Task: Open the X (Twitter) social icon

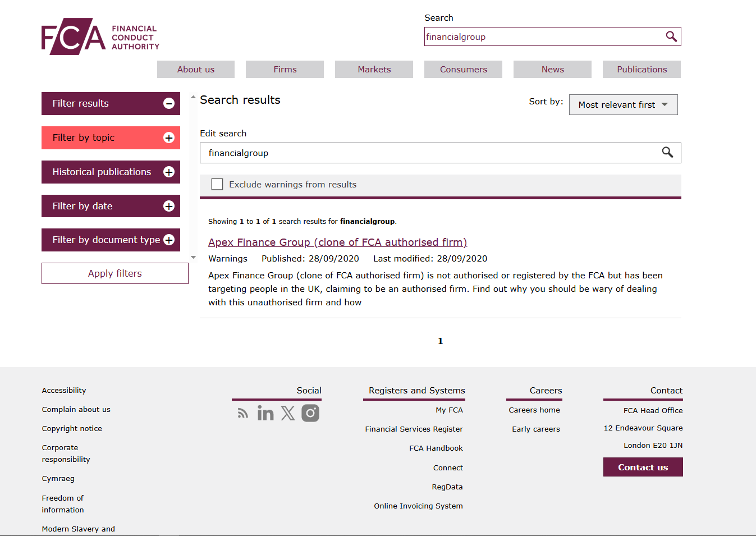Action: [x=288, y=413]
